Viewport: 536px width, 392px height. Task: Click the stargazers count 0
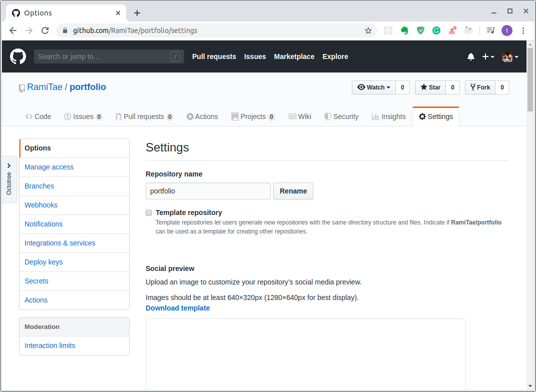452,87
